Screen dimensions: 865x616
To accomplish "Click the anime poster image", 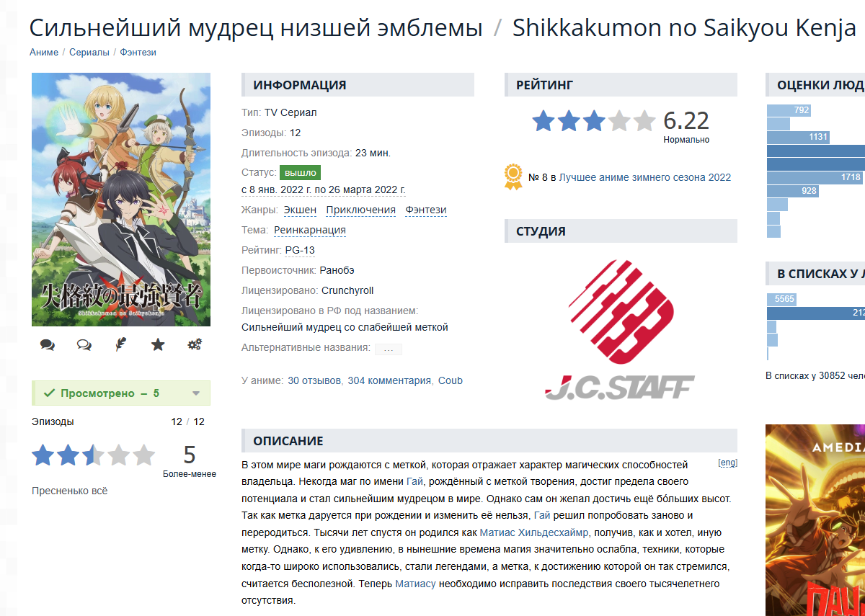I will (x=121, y=200).
